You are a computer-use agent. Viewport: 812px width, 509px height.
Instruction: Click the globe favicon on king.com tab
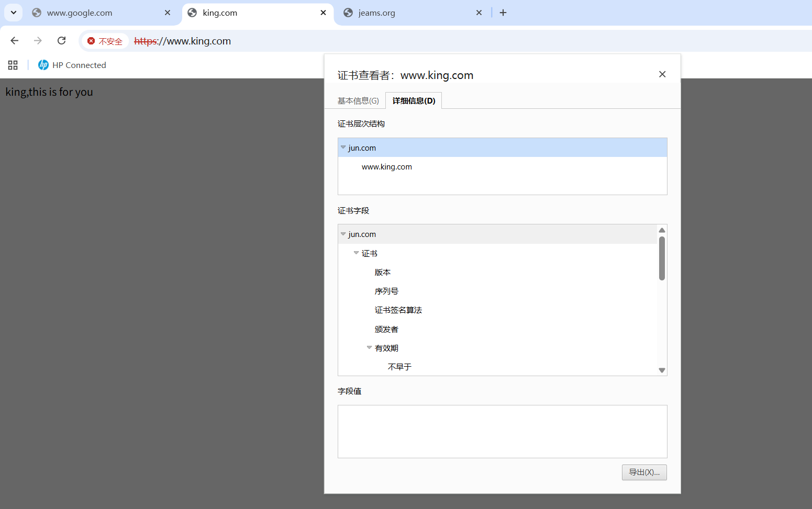192,13
